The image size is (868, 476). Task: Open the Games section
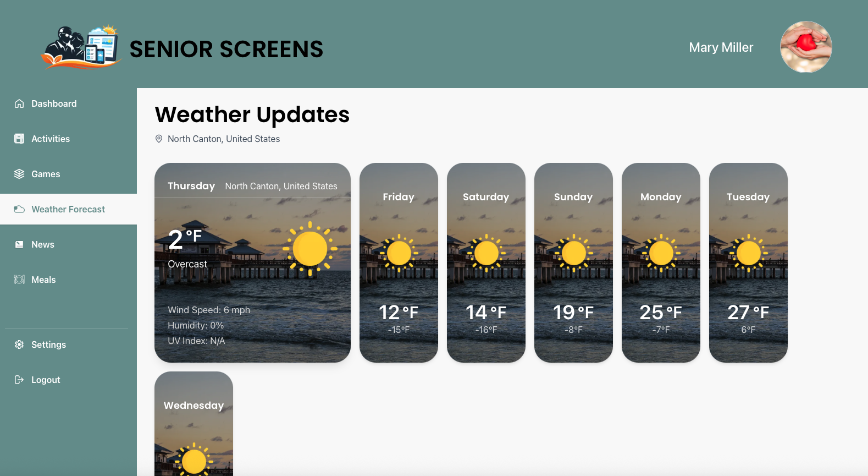coord(68,174)
